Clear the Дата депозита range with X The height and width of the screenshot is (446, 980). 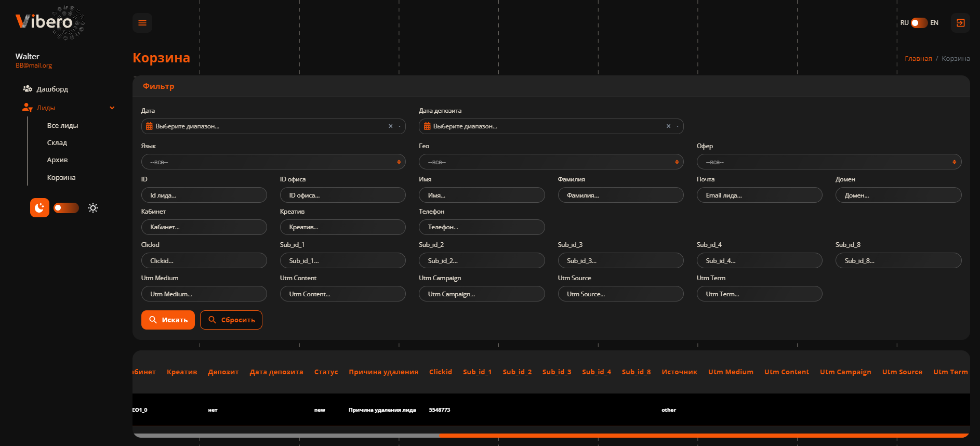[x=669, y=126]
